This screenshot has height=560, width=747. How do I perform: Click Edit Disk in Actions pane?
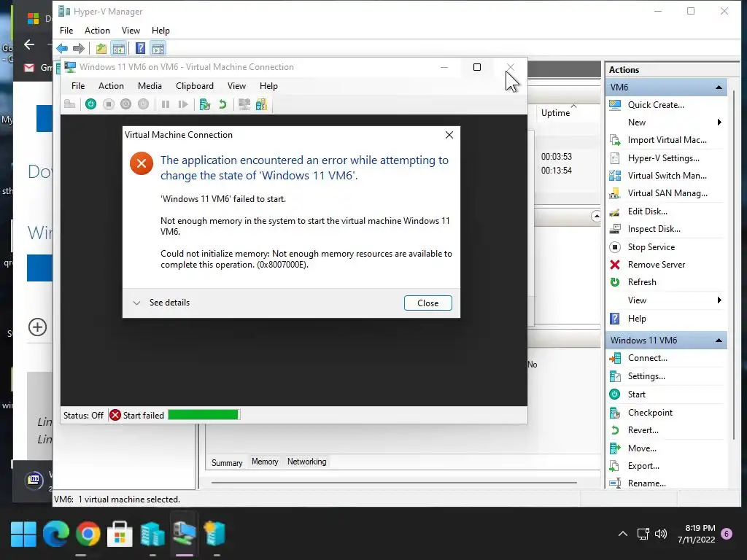648,211
